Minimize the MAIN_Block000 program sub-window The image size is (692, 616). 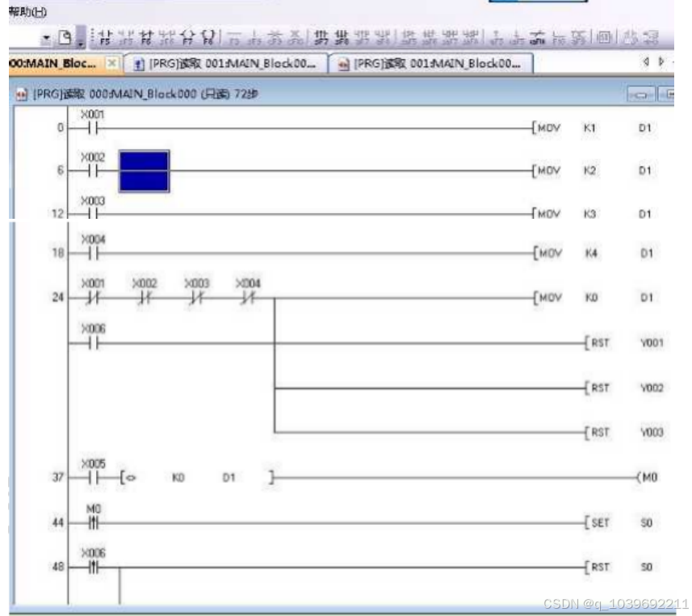pyautogui.click(x=640, y=94)
